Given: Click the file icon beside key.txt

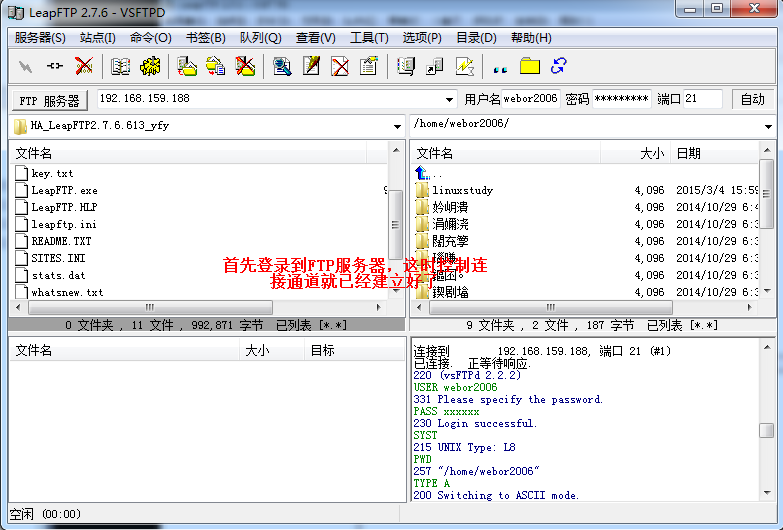Looking at the screenshot, I should (21, 173).
